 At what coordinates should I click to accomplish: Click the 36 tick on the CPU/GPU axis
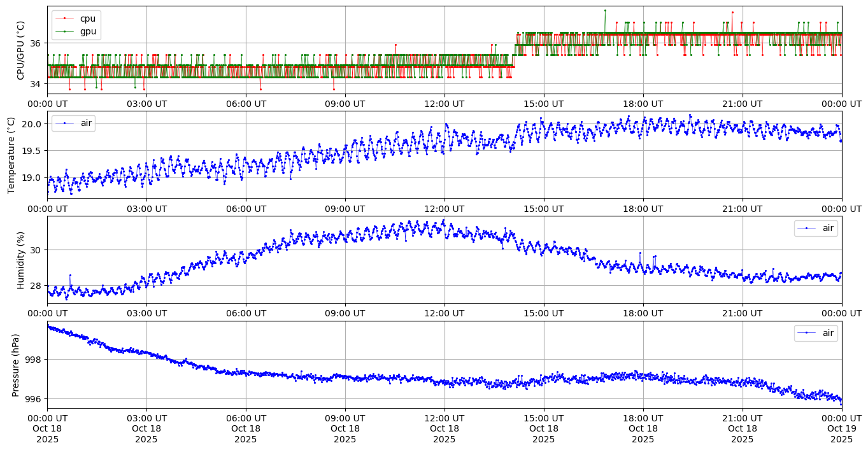tap(36, 43)
